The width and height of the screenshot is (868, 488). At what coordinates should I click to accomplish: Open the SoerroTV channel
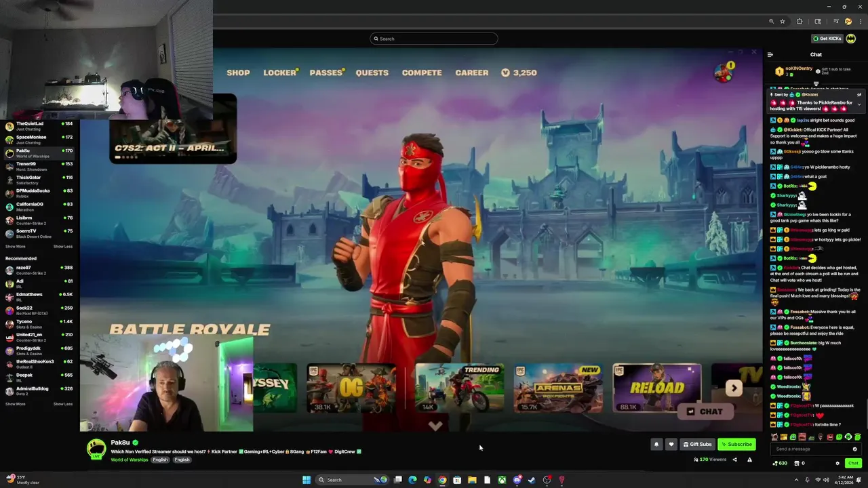[x=39, y=233]
